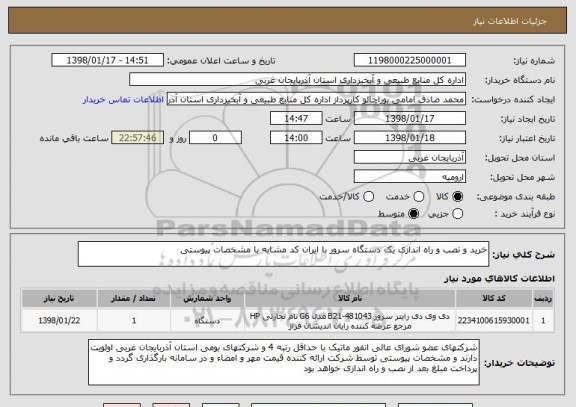
Task: Click the شماره نیاز number field
Action: [410, 60]
